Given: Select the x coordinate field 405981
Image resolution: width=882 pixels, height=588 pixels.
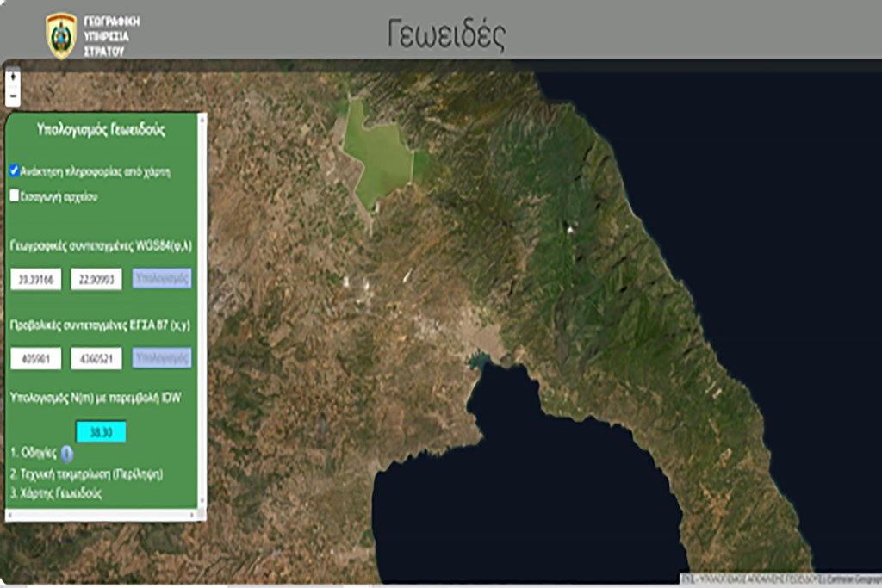Looking at the screenshot, I should click(36, 358).
